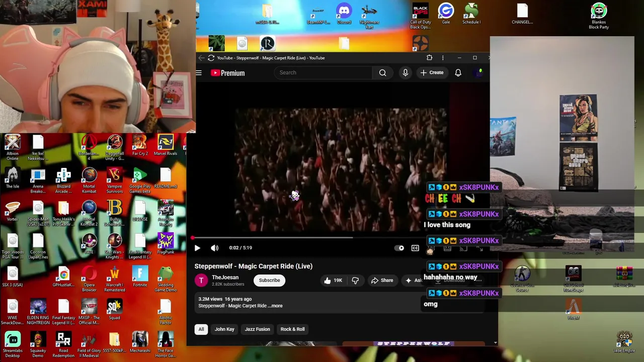Open Squad desktop shortcut
Screen dimensions: 644x362
coord(114,310)
